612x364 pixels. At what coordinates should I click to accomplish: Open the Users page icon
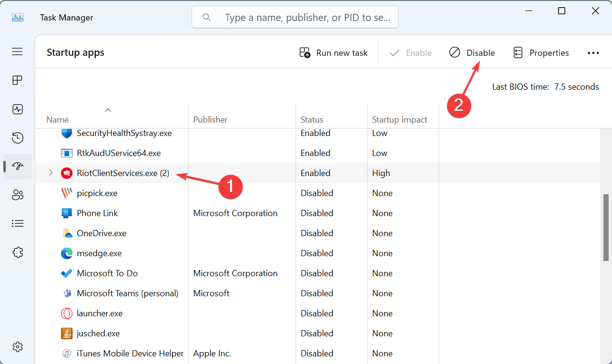(x=18, y=195)
